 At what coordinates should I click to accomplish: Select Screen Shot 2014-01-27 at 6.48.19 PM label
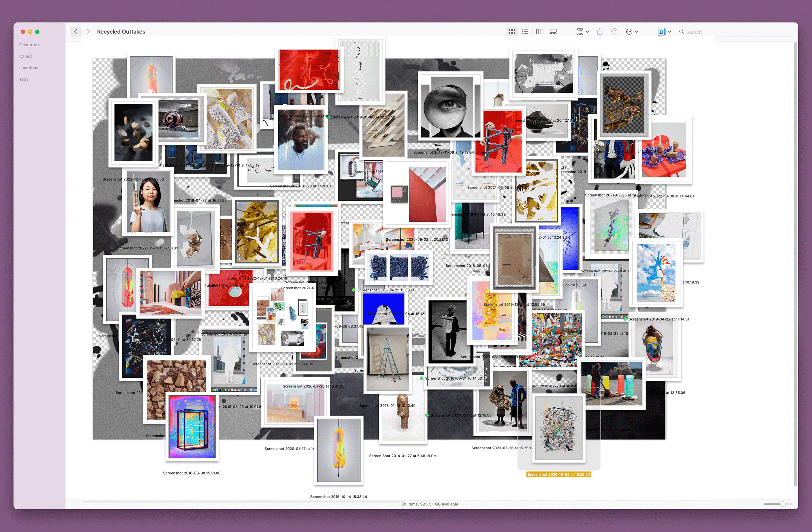point(403,456)
